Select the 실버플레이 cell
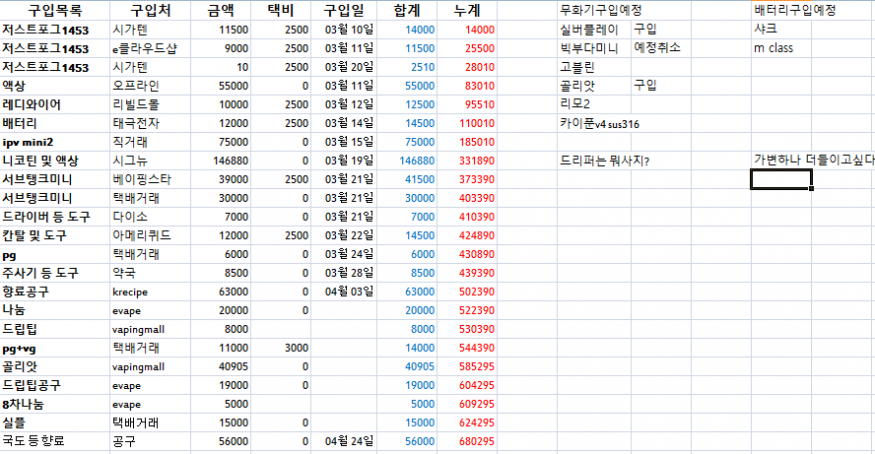 coord(594,30)
